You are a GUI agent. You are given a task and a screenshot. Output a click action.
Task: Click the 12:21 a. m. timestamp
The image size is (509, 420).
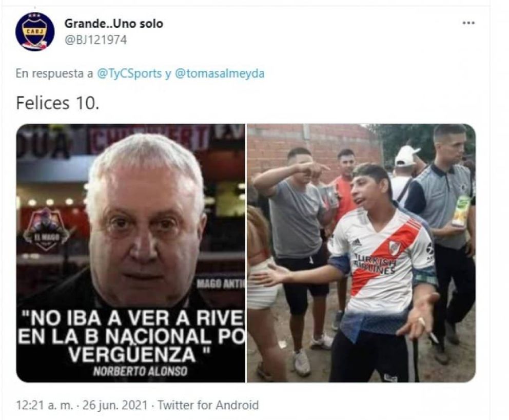tap(45, 405)
